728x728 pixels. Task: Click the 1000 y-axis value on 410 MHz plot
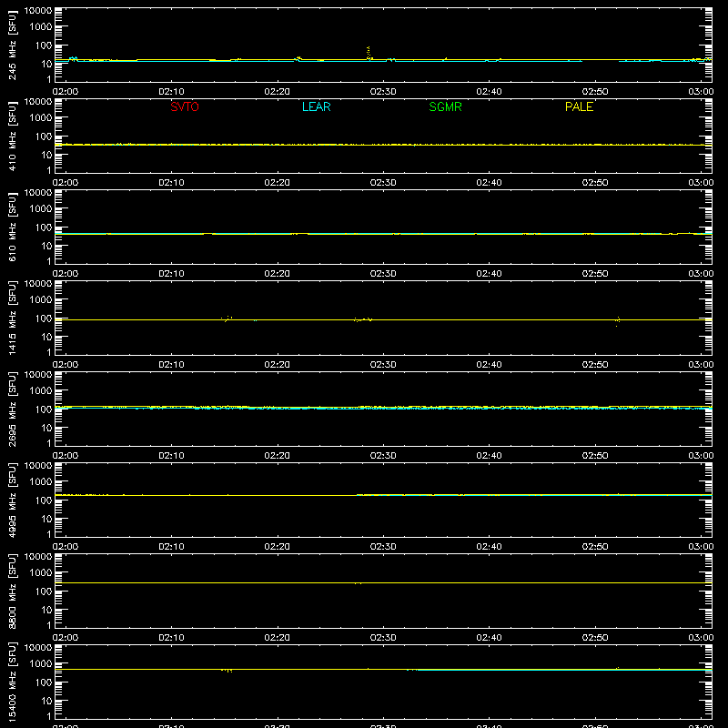tap(41, 117)
